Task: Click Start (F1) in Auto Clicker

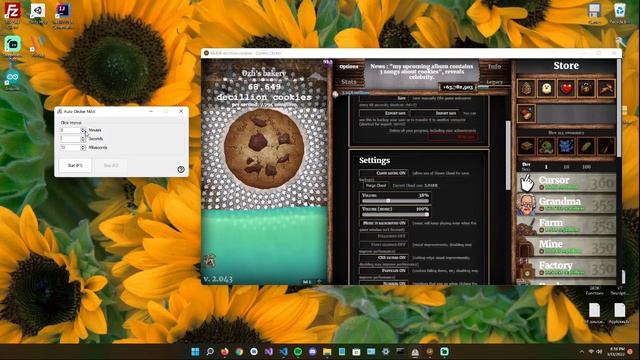Action: pyautogui.click(x=75, y=165)
